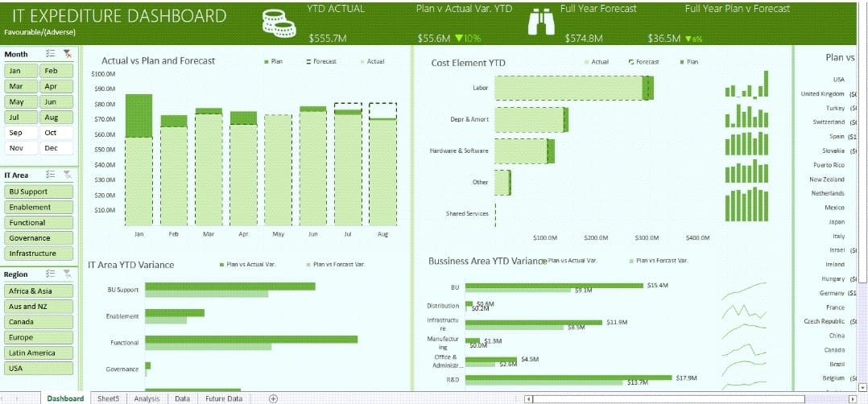
Task: Filter IT Area by BU Support
Action: (x=39, y=192)
